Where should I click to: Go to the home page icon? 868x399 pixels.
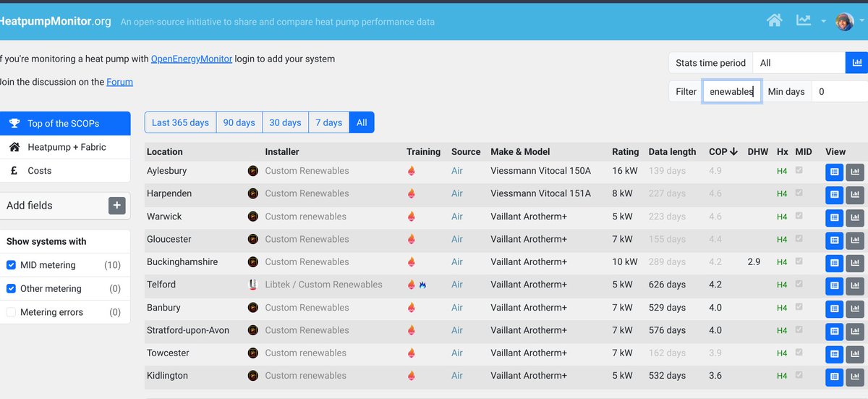[x=774, y=20]
